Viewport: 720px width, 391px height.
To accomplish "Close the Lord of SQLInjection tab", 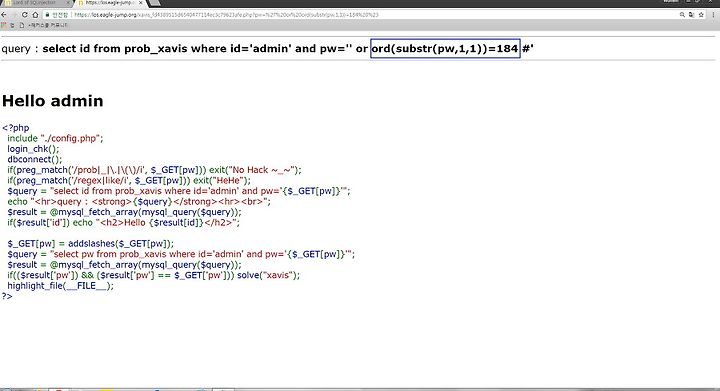I will coord(68,3).
